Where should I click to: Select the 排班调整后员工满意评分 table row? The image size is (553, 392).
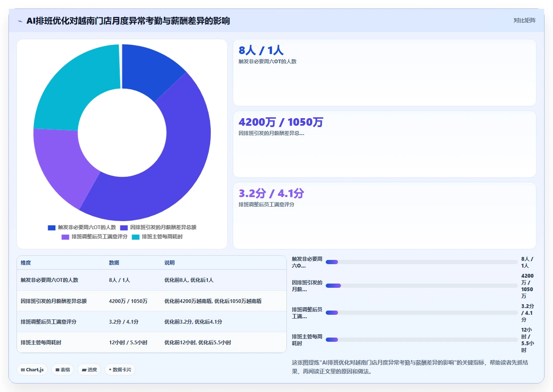point(152,322)
